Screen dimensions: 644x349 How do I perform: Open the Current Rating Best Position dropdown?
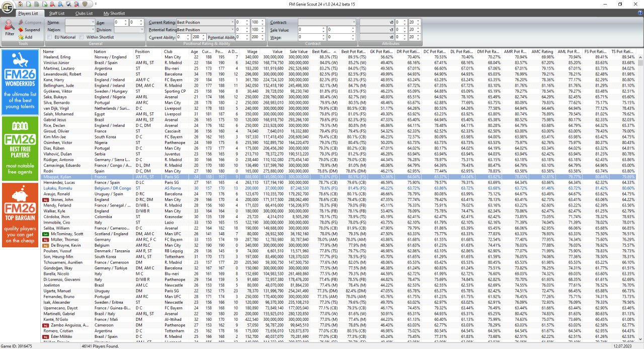[x=205, y=23]
